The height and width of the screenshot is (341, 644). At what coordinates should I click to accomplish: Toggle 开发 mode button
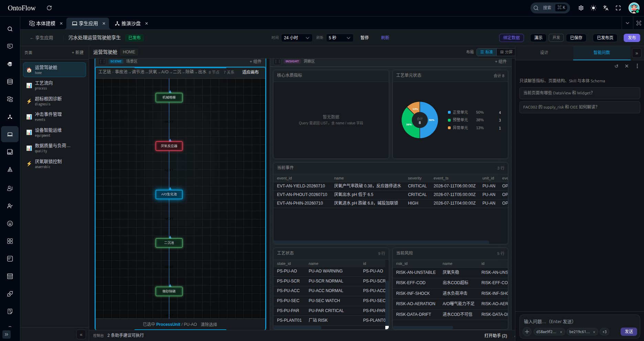[556, 38]
